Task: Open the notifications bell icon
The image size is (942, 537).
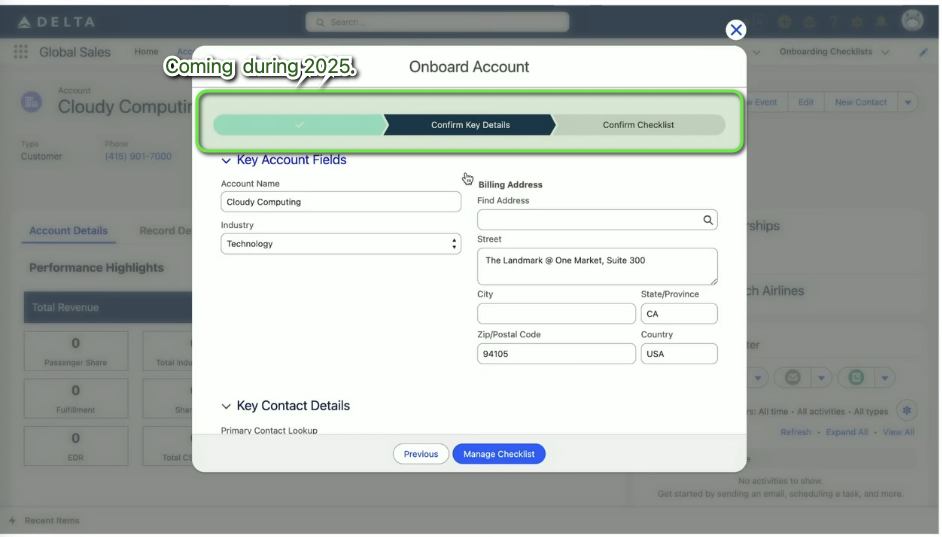Action: click(x=882, y=21)
